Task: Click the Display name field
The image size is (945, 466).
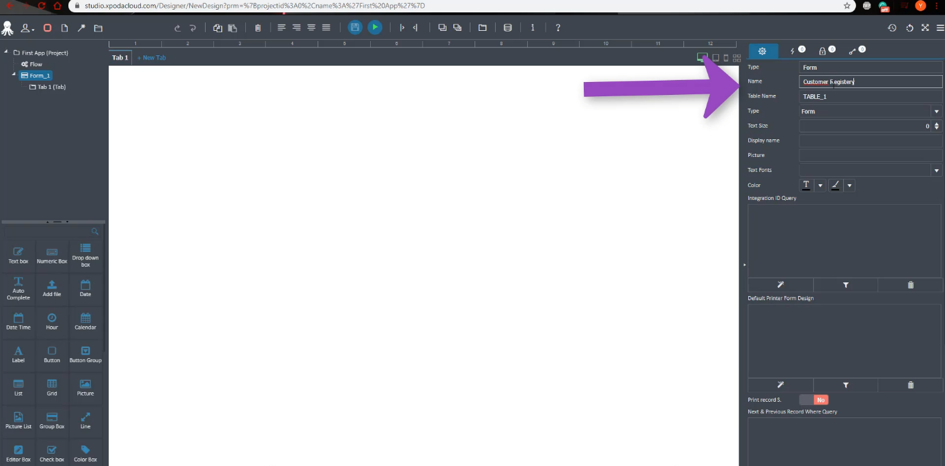Action: (x=871, y=140)
